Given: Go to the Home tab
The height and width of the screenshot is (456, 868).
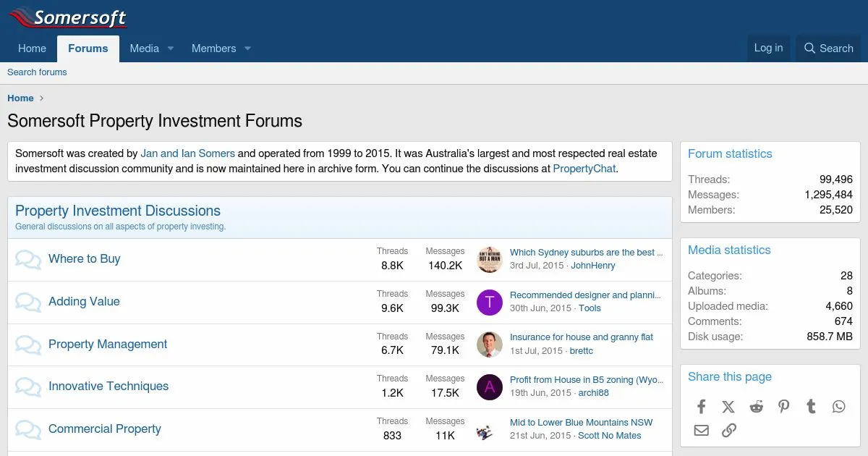Looking at the screenshot, I should (x=32, y=48).
